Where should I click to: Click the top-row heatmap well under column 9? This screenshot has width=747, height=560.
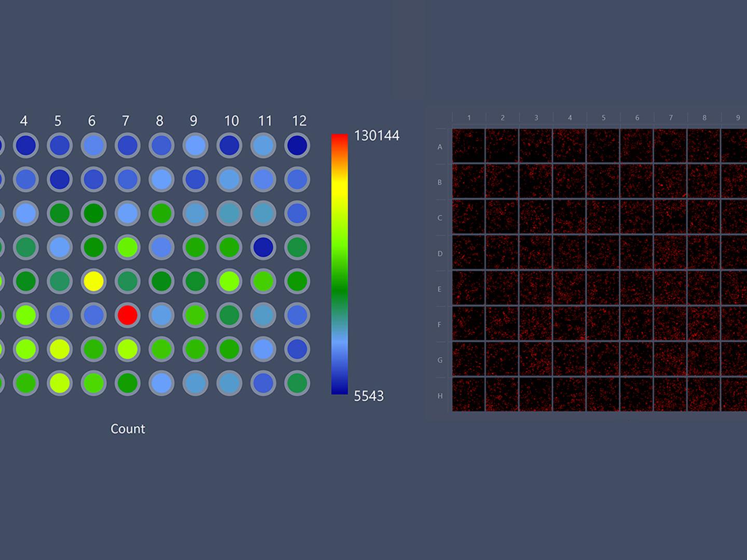pyautogui.click(x=196, y=146)
